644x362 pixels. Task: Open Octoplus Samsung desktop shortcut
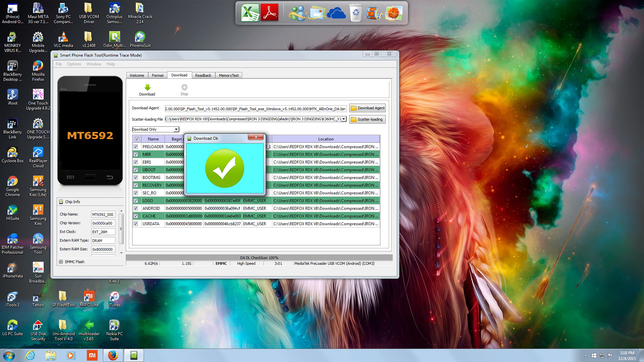(x=114, y=13)
